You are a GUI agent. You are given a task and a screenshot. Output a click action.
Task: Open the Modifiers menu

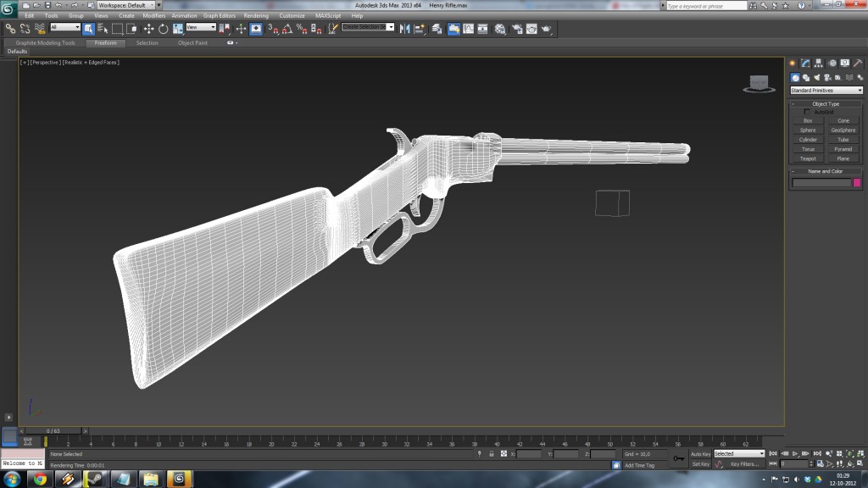tap(153, 15)
